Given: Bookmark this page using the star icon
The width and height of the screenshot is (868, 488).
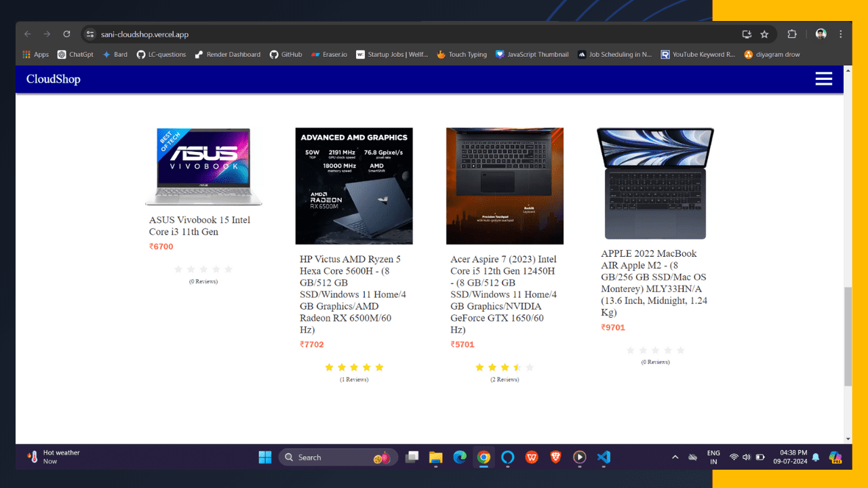Looking at the screenshot, I should pos(764,34).
